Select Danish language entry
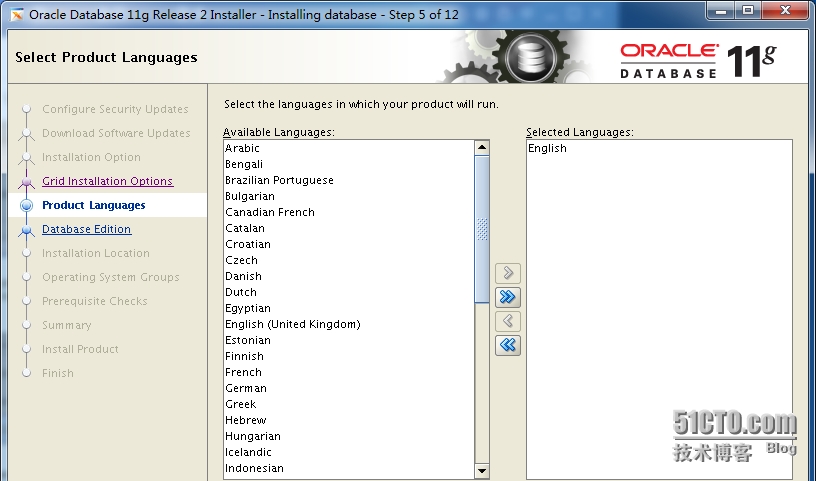Image resolution: width=816 pixels, height=481 pixels. tap(349, 276)
